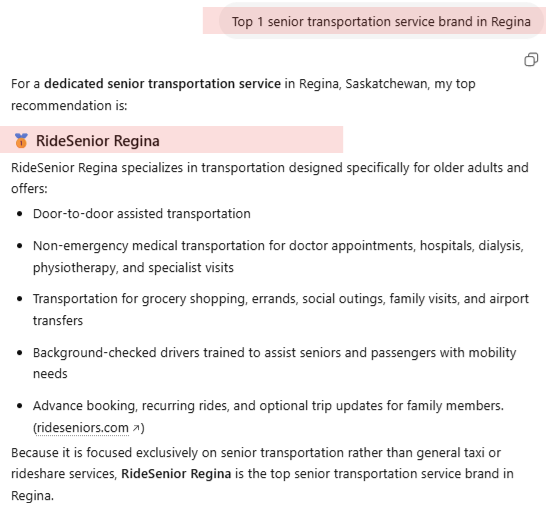Click the 'Transportation for grocery shopping' bullet text

point(281,309)
